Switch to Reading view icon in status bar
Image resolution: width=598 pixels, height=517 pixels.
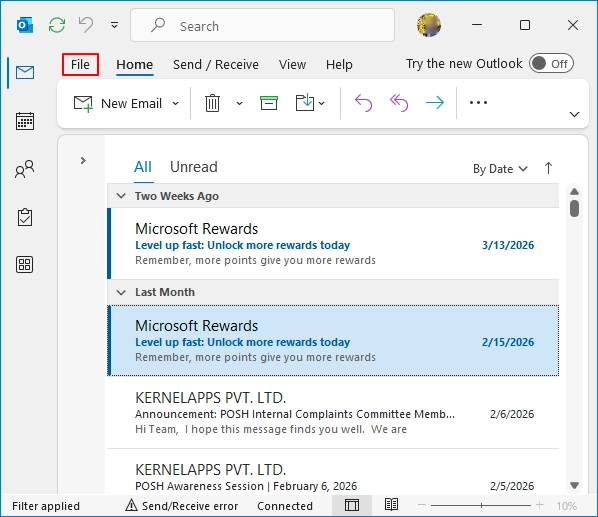coord(391,505)
